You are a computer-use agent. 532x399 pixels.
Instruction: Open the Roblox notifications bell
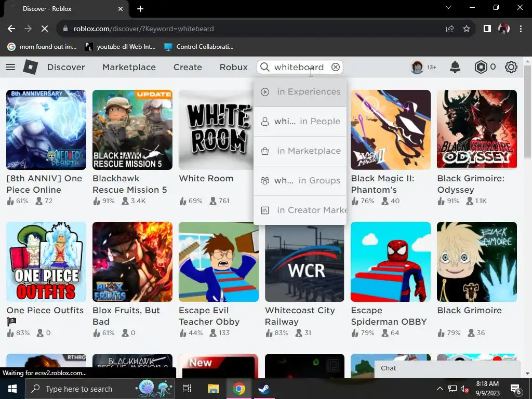(455, 67)
